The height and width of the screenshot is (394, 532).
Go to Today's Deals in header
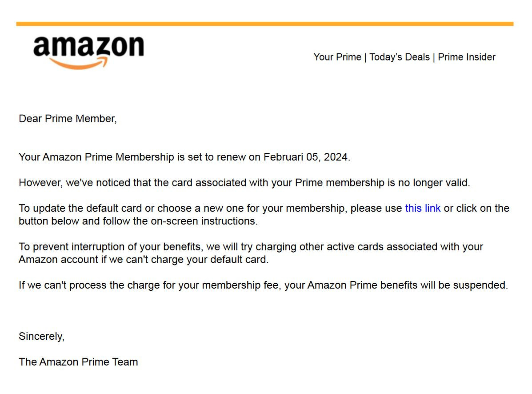point(400,57)
